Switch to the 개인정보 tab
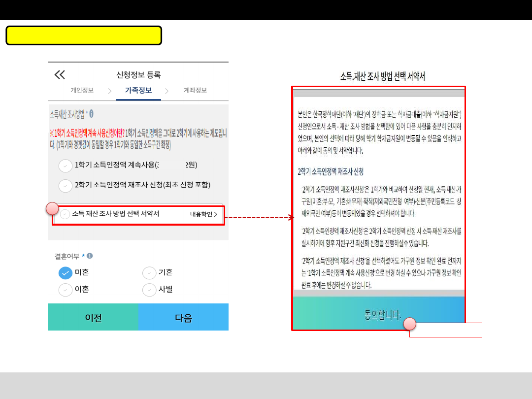The width and height of the screenshot is (532, 399). point(82,91)
